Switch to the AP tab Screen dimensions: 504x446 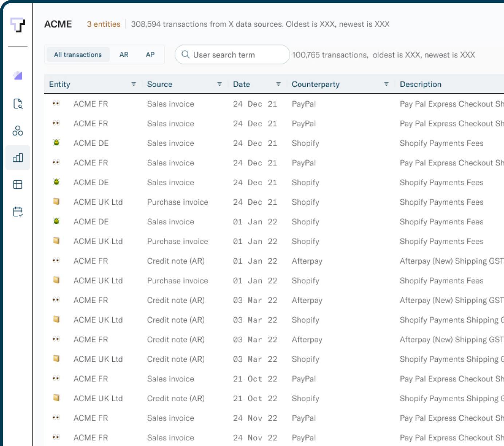(150, 55)
